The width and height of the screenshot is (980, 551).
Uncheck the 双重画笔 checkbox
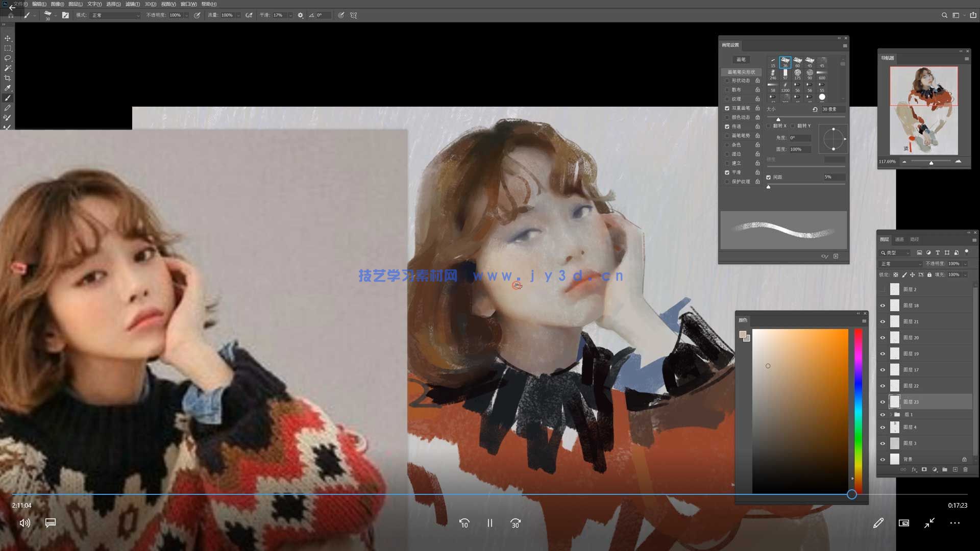coord(727,108)
